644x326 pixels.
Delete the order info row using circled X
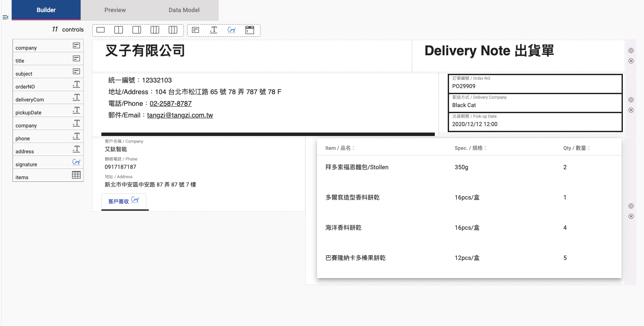coord(631,110)
